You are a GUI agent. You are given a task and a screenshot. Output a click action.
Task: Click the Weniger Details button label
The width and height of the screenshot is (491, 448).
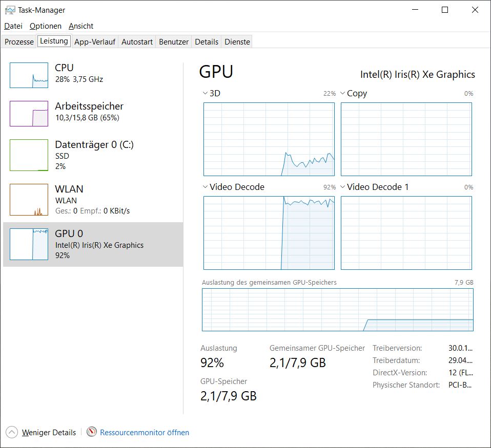[x=49, y=433]
